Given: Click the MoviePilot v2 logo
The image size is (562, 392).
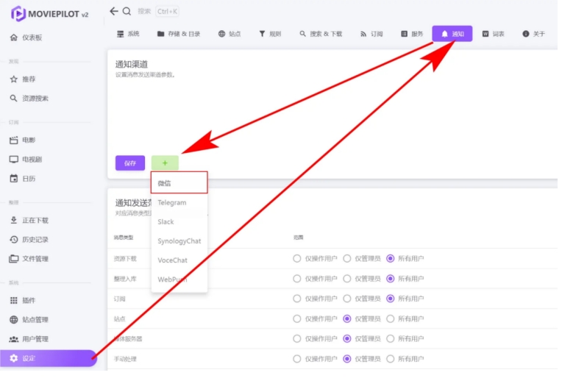Looking at the screenshot, I should pos(49,14).
